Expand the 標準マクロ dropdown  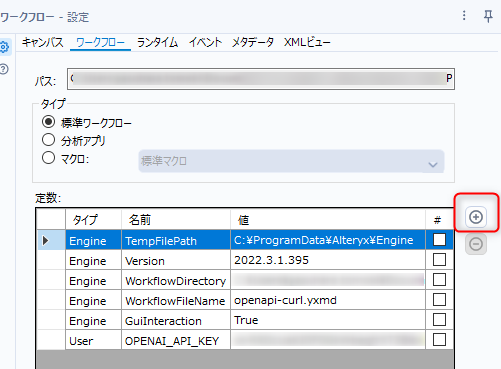tap(291, 161)
